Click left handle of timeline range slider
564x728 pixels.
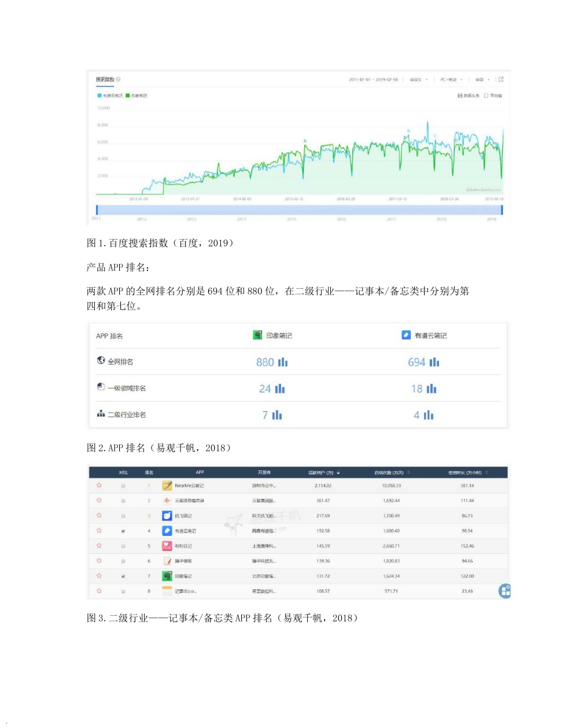(97, 209)
